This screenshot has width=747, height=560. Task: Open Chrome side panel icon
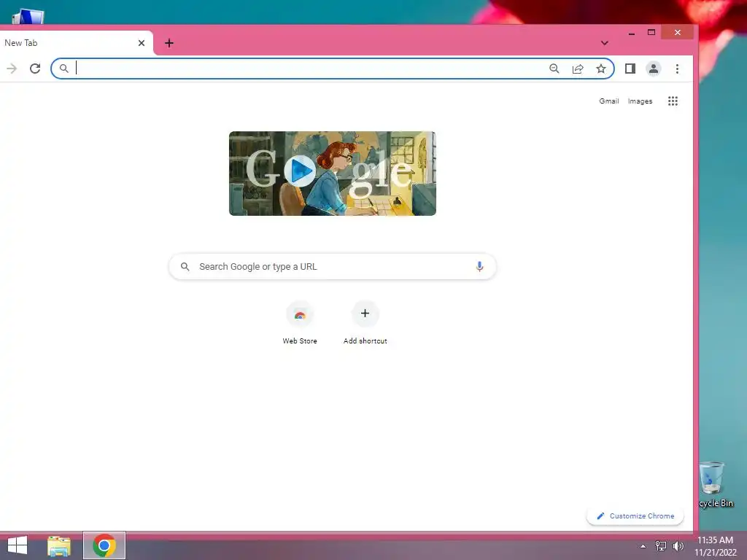[x=630, y=69]
